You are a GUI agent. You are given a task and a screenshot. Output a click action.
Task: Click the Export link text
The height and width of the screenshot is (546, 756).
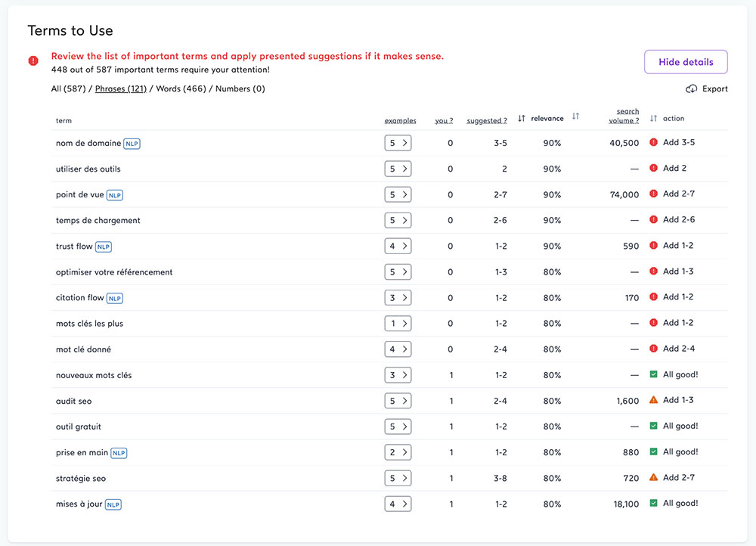[715, 88]
